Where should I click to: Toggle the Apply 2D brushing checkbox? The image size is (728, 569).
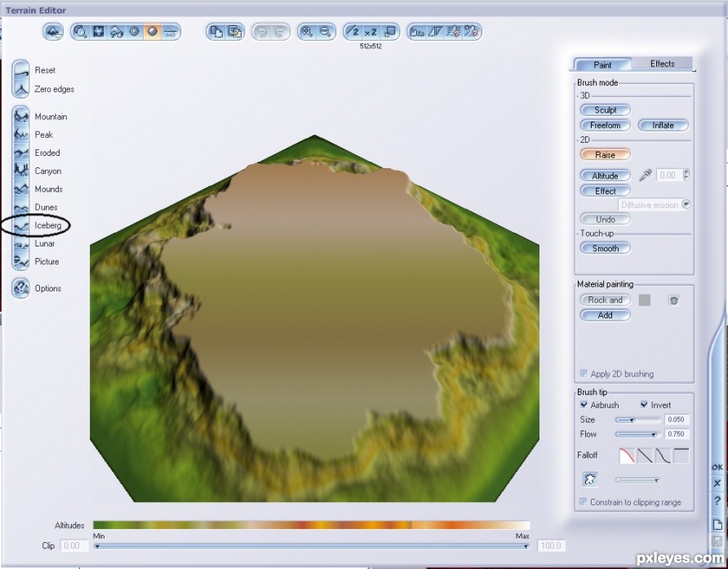click(x=584, y=373)
